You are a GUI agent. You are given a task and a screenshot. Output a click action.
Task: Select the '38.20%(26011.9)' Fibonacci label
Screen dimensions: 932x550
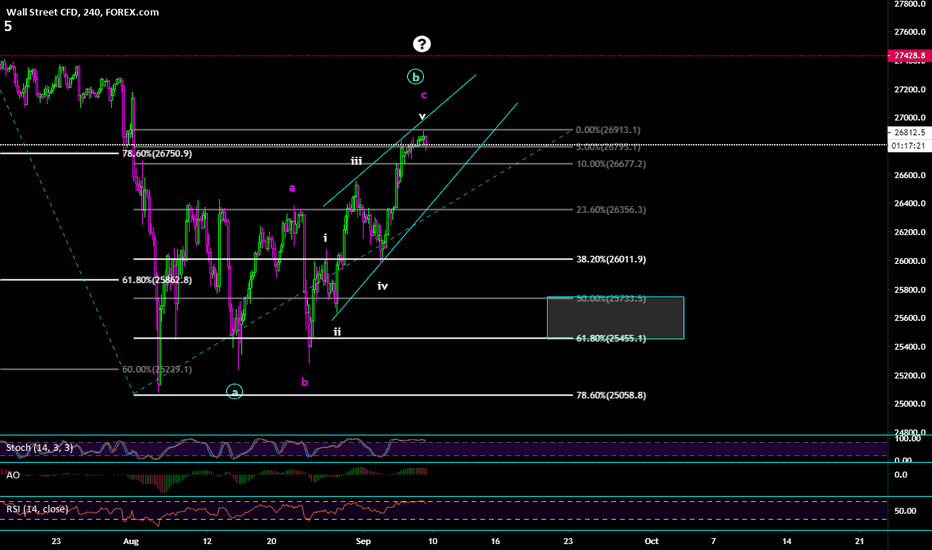[611, 259]
